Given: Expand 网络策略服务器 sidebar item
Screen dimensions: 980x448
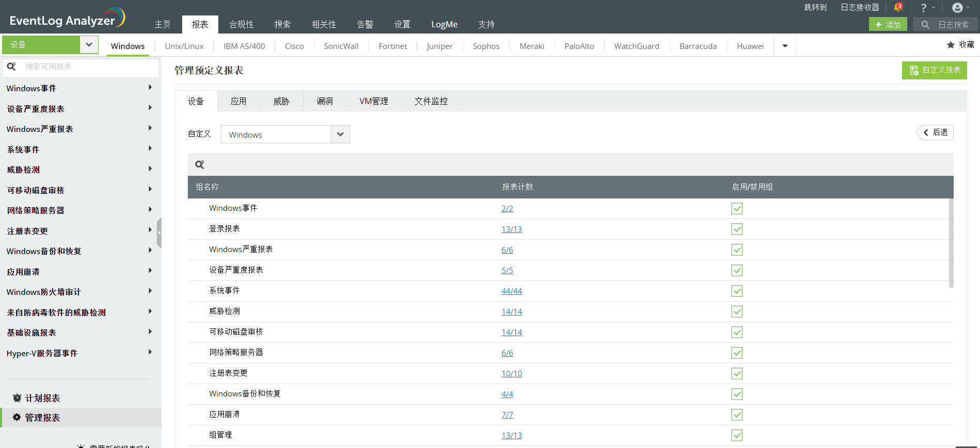Looking at the screenshot, I should click(x=150, y=209).
